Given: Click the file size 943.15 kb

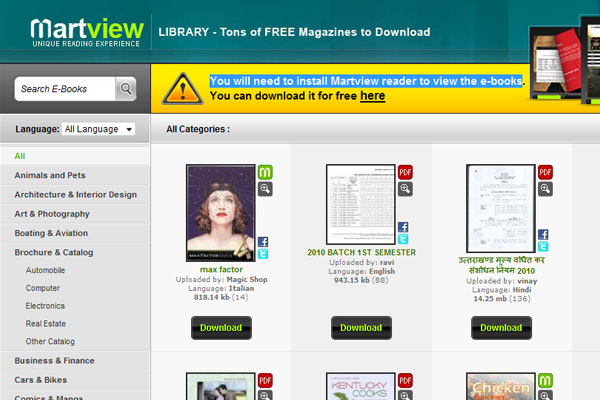Looking at the screenshot, I should click(x=352, y=280).
